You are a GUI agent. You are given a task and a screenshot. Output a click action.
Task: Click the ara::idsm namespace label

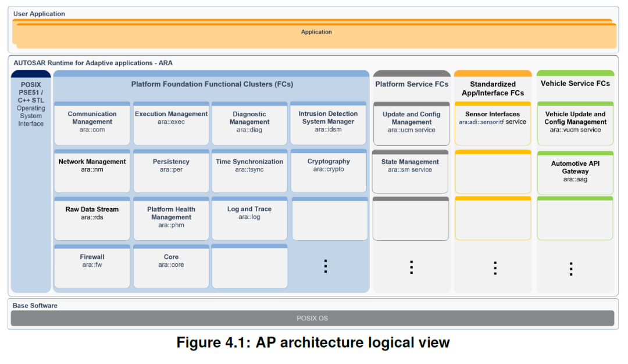coord(328,129)
